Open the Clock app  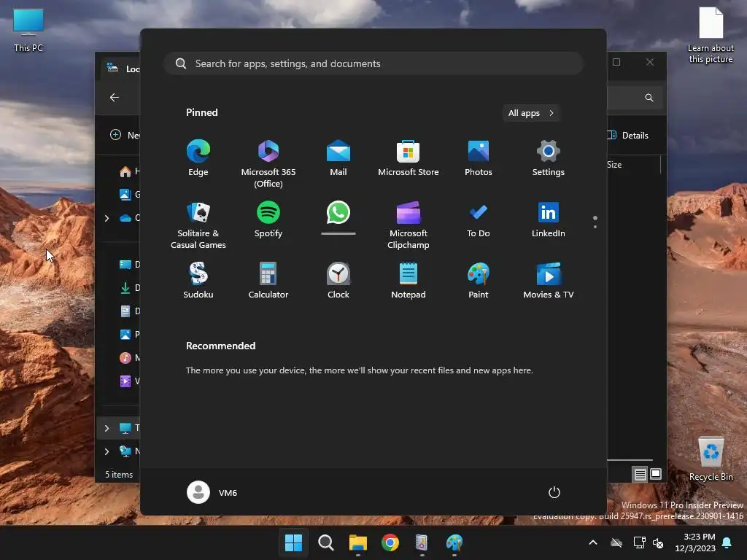click(x=338, y=281)
